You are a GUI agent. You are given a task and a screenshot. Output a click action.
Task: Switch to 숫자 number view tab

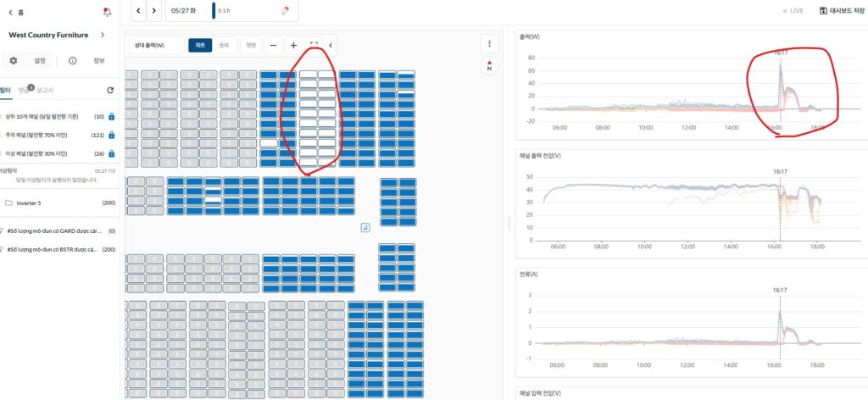[223, 45]
